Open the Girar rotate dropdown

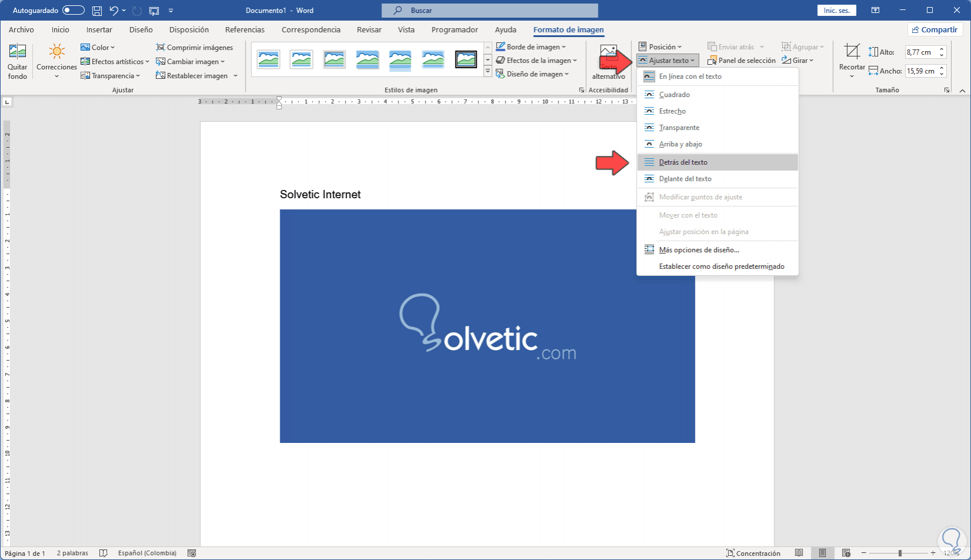click(797, 61)
